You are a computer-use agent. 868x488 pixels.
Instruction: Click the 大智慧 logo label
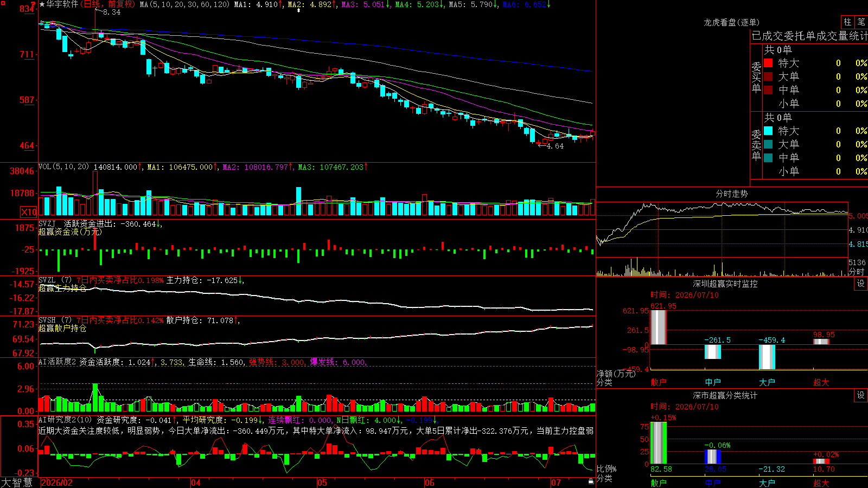(17, 483)
